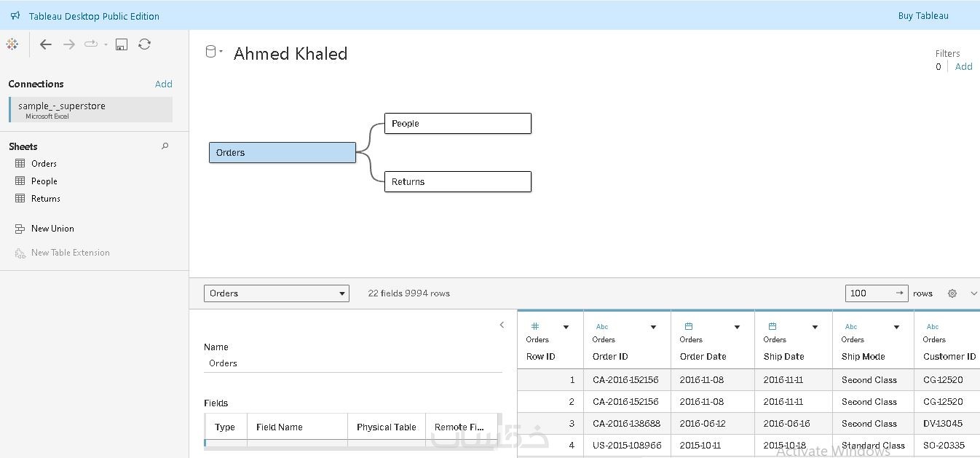Collapse the metadata pane with left chevron

(x=502, y=325)
